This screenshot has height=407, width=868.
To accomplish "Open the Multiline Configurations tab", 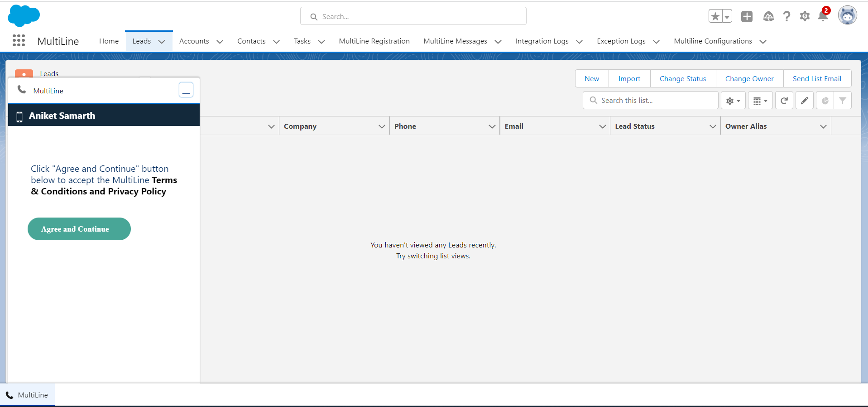I will (713, 41).
